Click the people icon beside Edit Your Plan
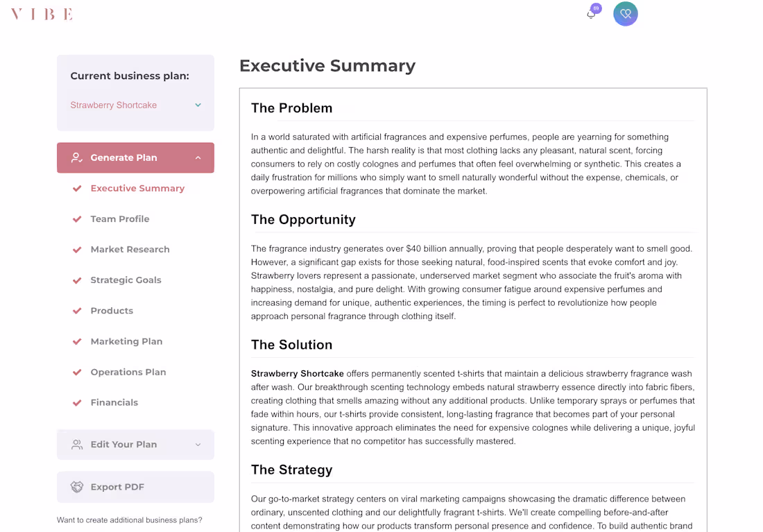Image resolution: width=763 pixels, height=532 pixels. (x=76, y=445)
